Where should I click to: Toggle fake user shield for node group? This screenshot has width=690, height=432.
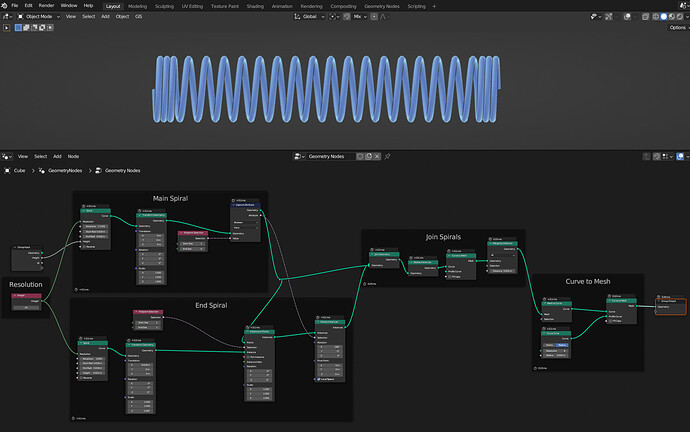tap(360, 157)
